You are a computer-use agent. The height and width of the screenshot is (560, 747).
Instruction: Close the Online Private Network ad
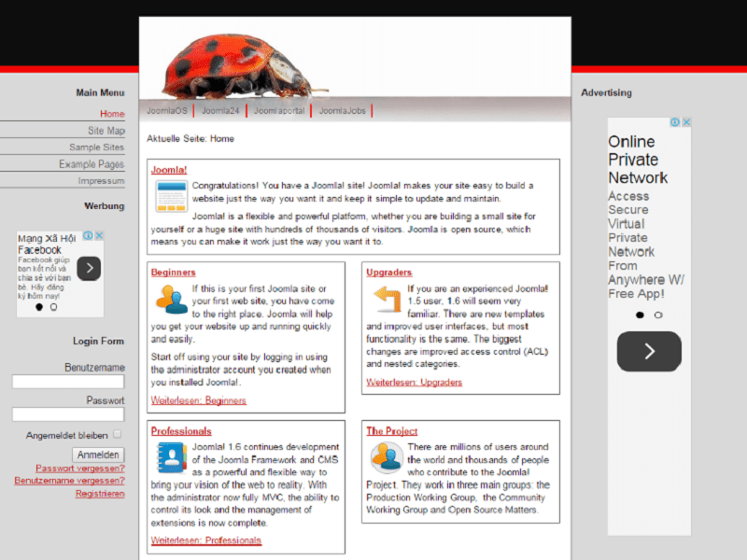pyautogui.click(x=686, y=122)
